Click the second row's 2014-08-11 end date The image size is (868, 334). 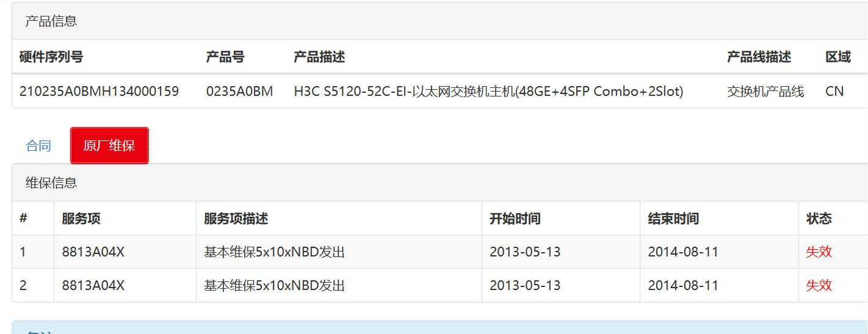[683, 285]
